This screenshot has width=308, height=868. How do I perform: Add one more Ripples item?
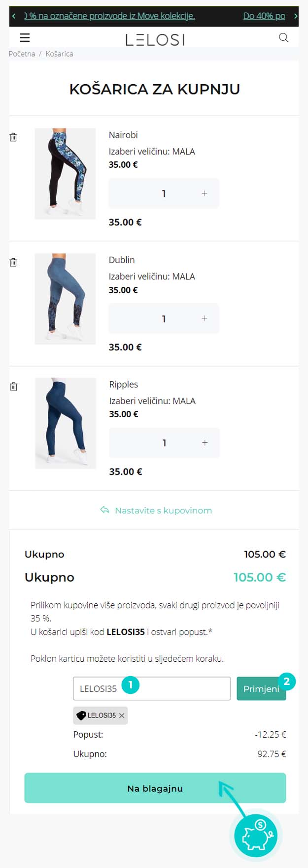pos(205,443)
